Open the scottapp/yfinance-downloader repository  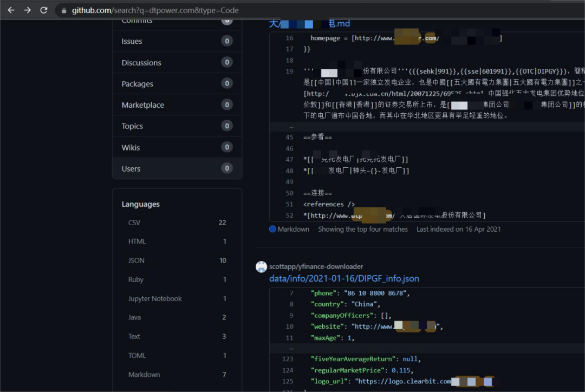click(316, 266)
